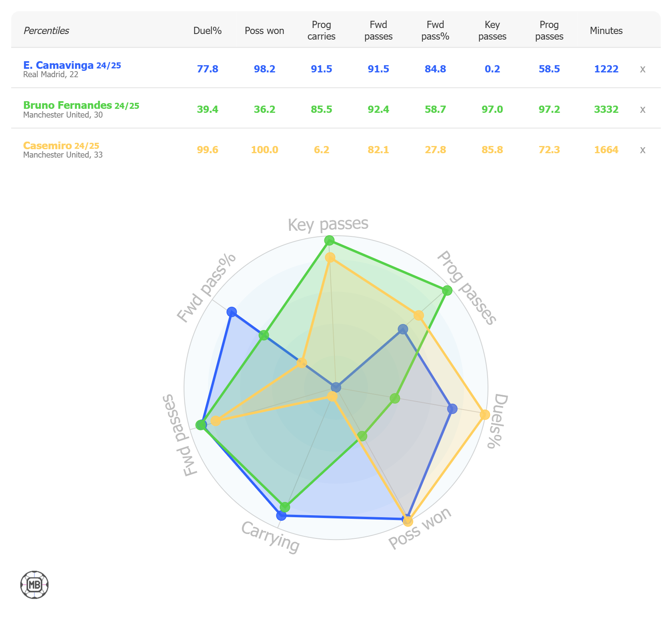Click the Prog carries column header

[x=321, y=30]
